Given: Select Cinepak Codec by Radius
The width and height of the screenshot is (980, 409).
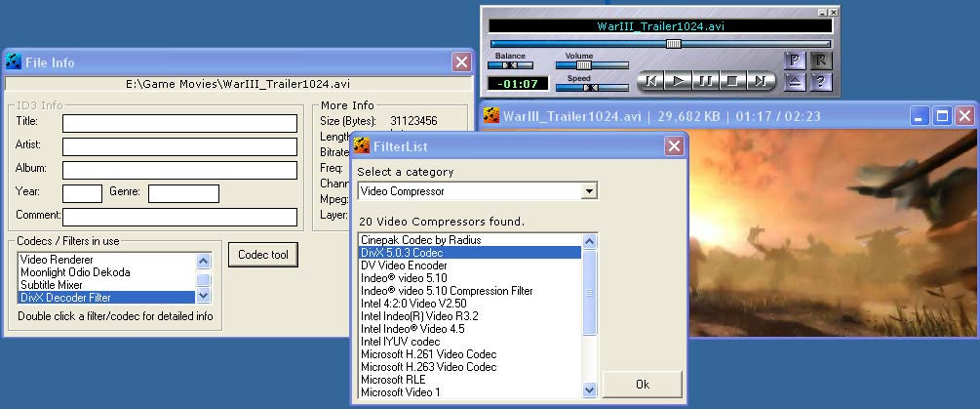Looking at the screenshot, I should tap(470, 240).
